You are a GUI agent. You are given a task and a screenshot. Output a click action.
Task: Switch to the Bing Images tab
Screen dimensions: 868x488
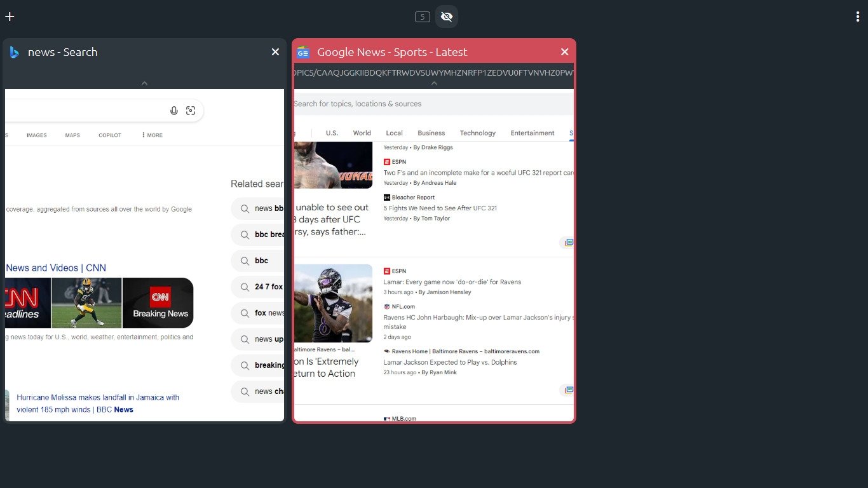36,135
